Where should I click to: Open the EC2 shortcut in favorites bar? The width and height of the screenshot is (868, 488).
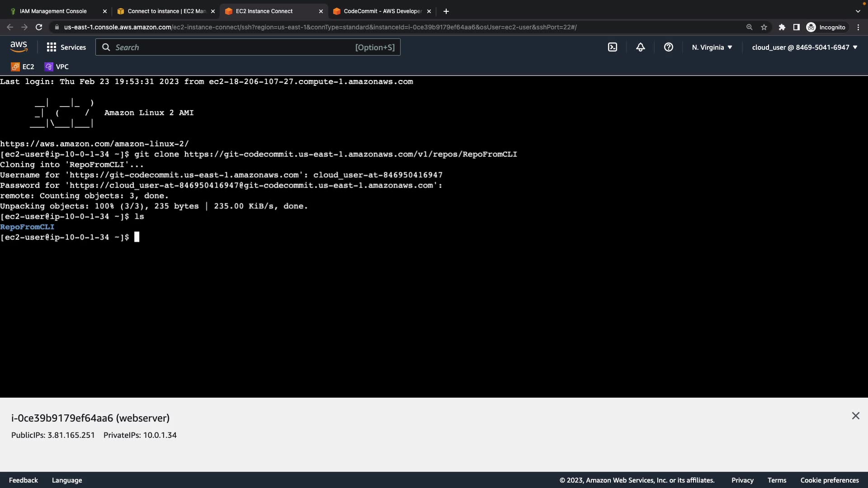[x=23, y=66]
